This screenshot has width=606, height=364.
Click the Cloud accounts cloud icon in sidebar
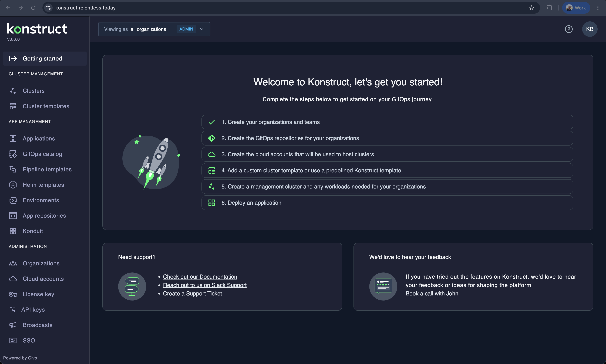[x=13, y=279]
